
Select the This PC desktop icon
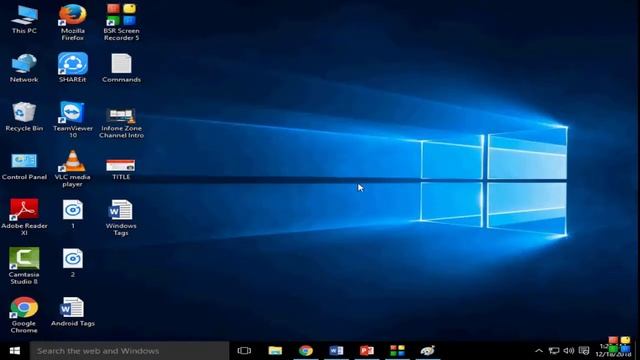click(24, 19)
